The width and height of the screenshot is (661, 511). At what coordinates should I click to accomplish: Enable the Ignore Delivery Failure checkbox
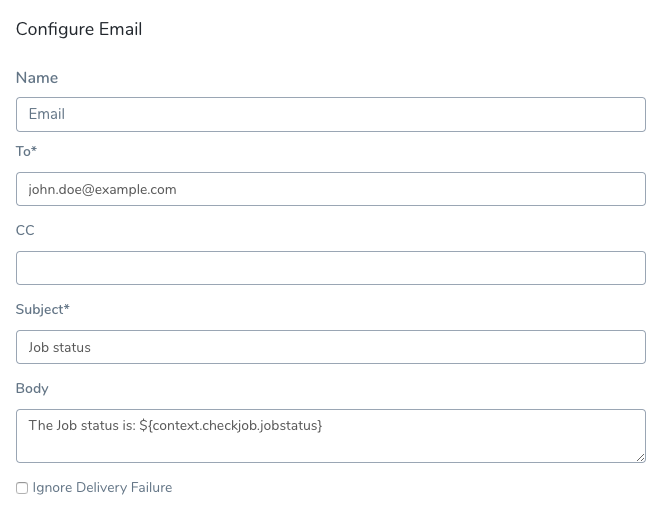pyautogui.click(x=22, y=488)
